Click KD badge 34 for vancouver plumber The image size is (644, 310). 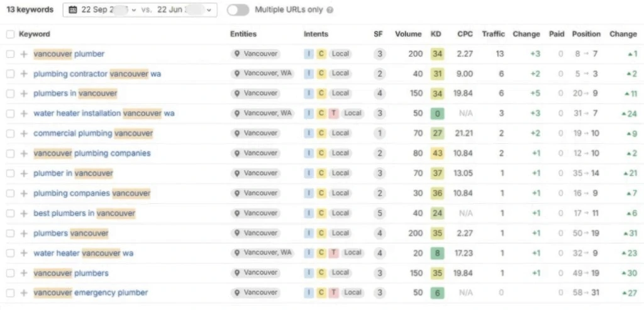point(438,54)
